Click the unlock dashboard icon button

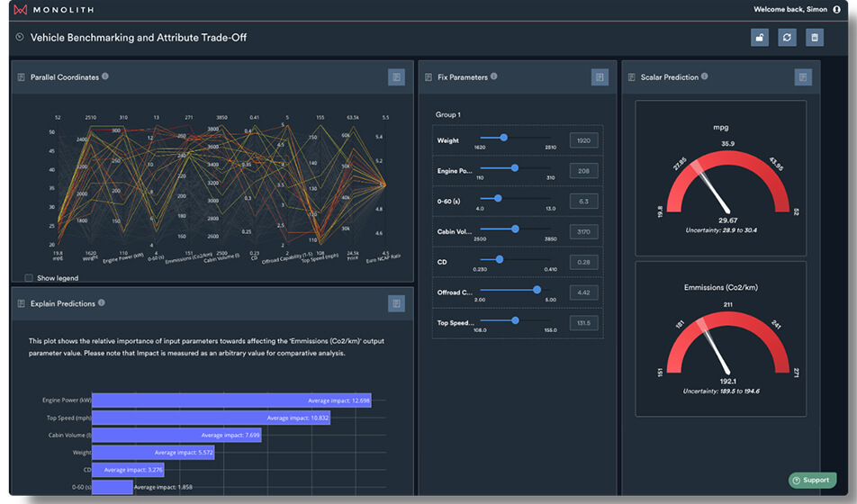760,37
